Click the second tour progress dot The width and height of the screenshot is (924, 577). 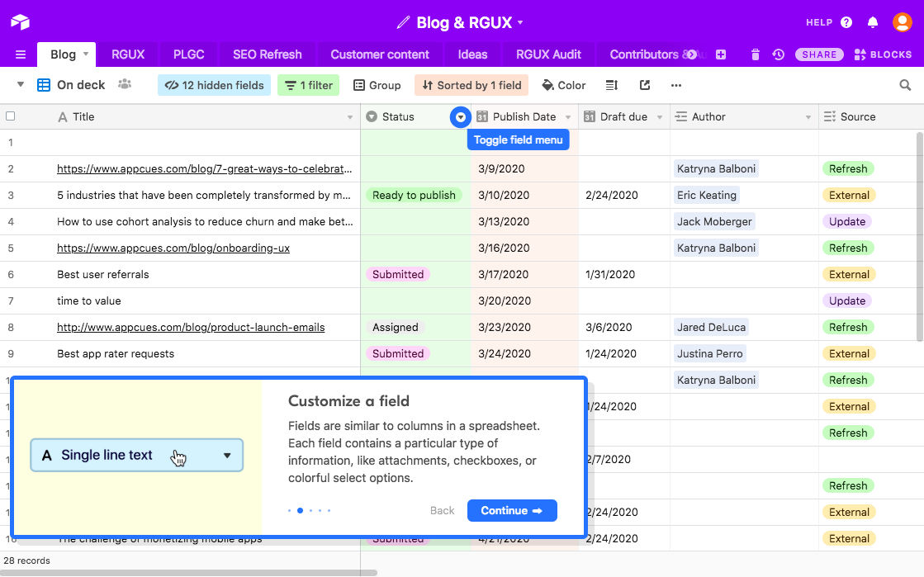pyautogui.click(x=300, y=510)
